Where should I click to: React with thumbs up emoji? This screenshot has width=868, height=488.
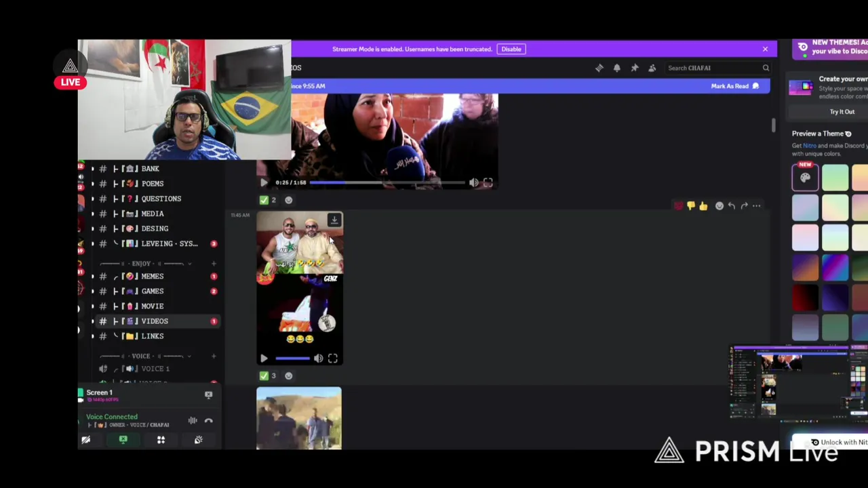pyautogui.click(x=703, y=206)
